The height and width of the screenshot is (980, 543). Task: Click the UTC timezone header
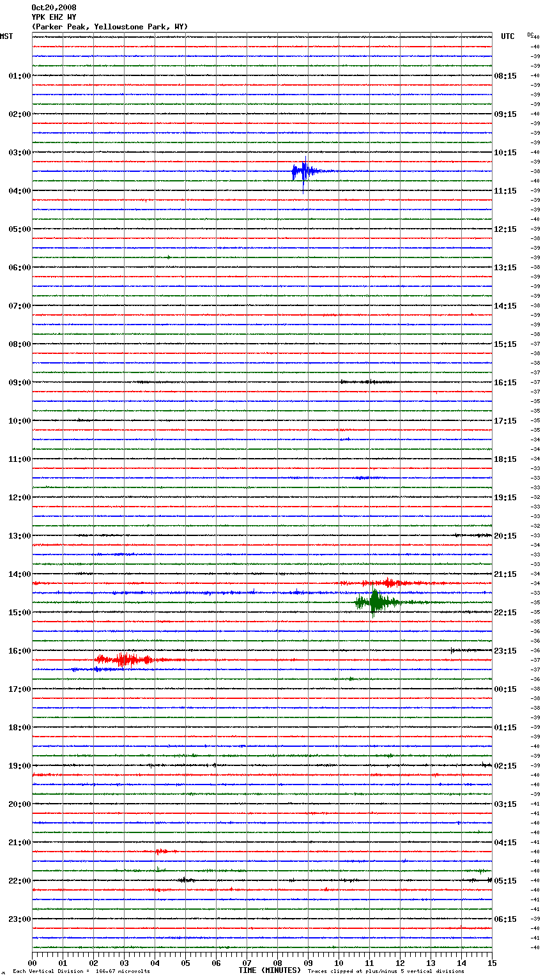508,36
